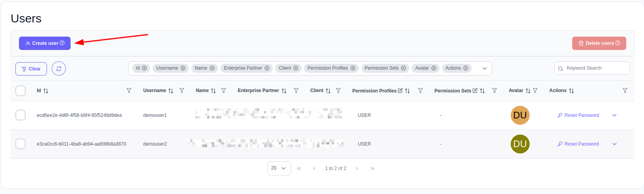The image size is (644, 194).
Task: Expand action options for demouser1
Action: (x=614, y=115)
